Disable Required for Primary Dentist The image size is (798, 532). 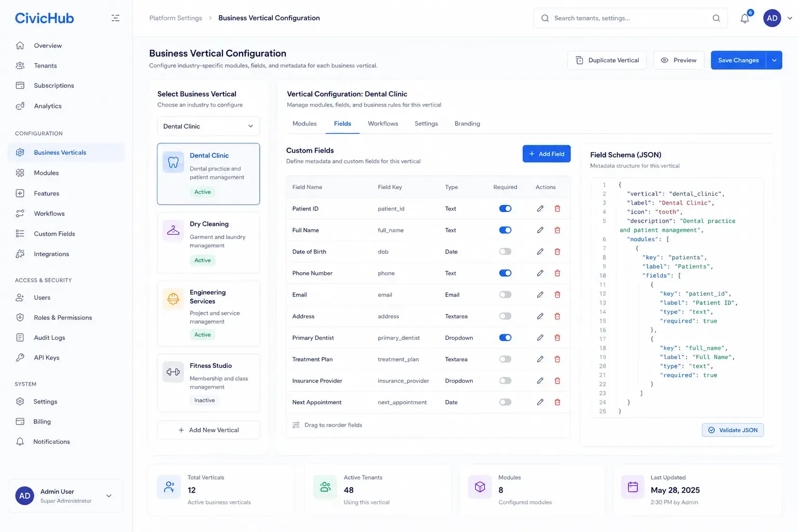tap(506, 338)
